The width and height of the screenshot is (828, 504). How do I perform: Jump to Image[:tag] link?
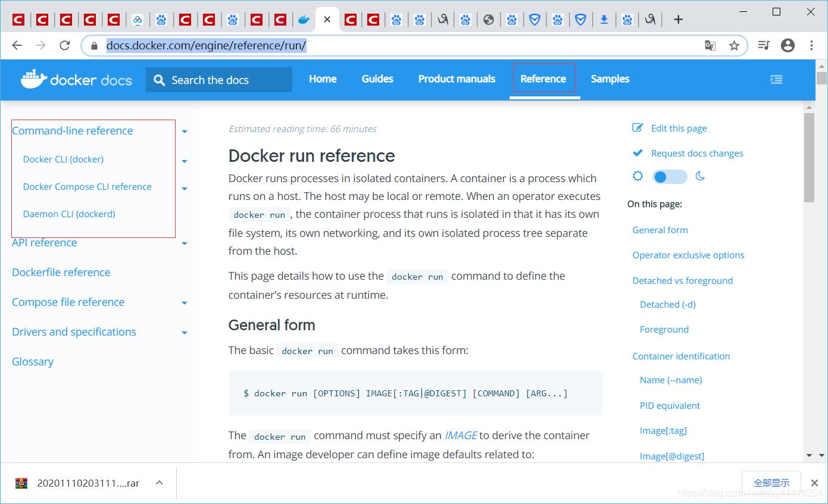pyautogui.click(x=663, y=430)
